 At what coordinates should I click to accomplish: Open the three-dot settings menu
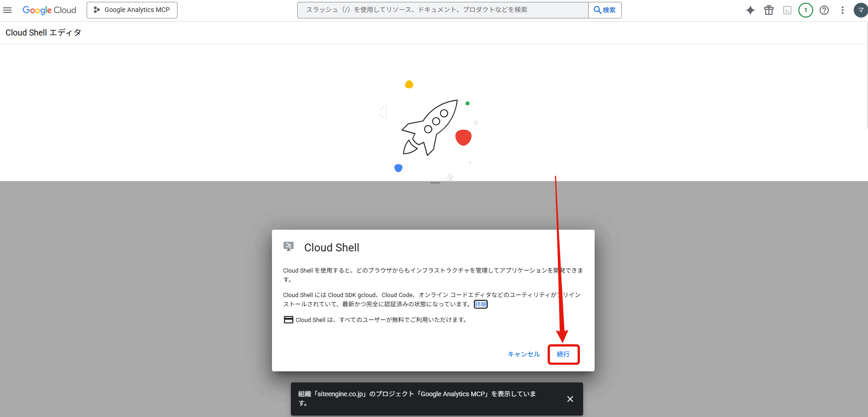tap(843, 10)
